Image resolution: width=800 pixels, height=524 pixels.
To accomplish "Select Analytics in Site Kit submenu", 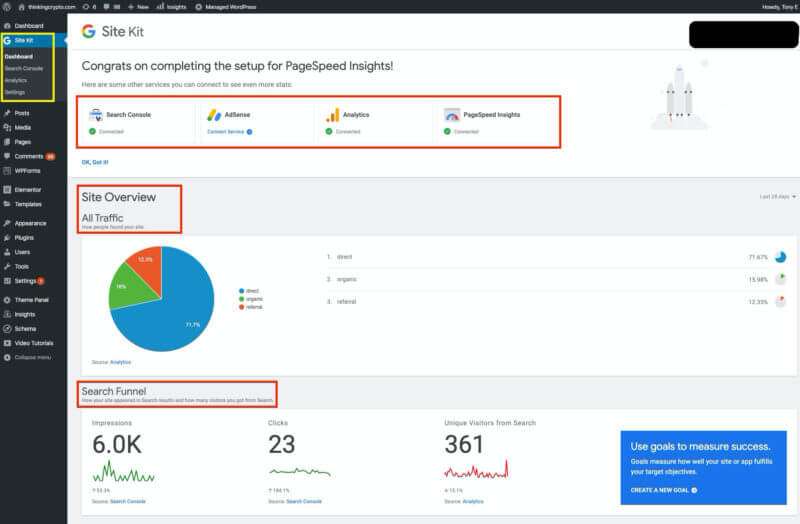I will tap(16, 80).
